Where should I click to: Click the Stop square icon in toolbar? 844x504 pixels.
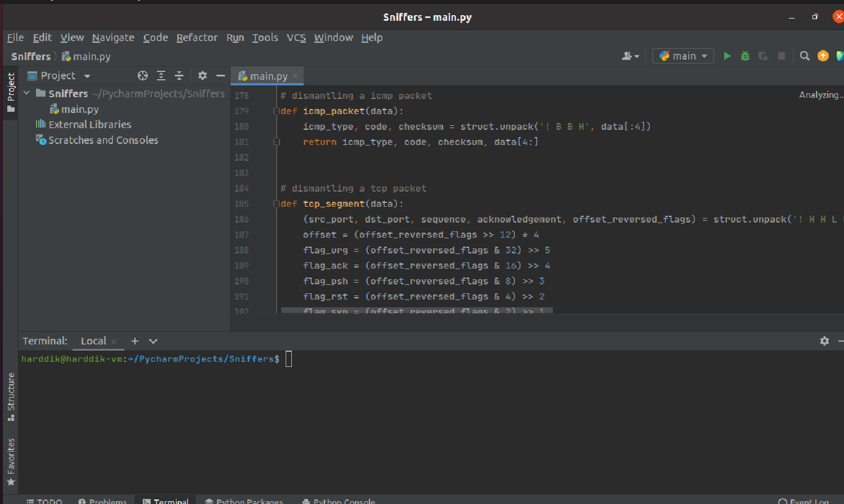pos(781,56)
